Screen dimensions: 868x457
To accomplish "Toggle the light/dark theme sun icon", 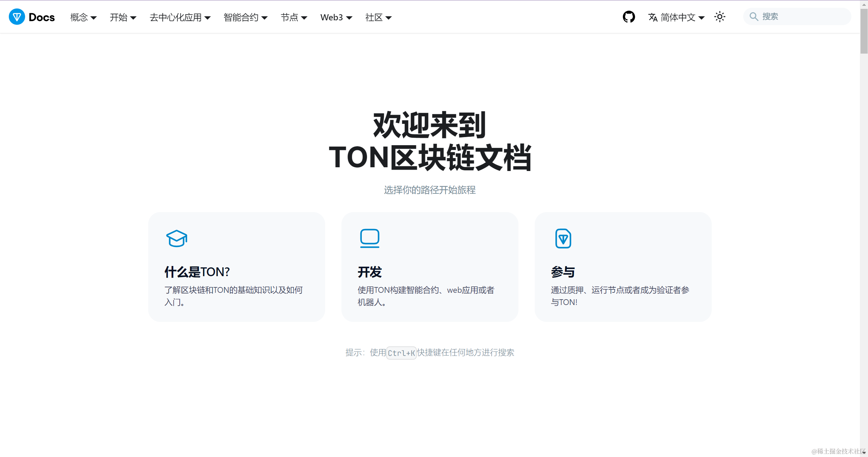I will [x=719, y=17].
